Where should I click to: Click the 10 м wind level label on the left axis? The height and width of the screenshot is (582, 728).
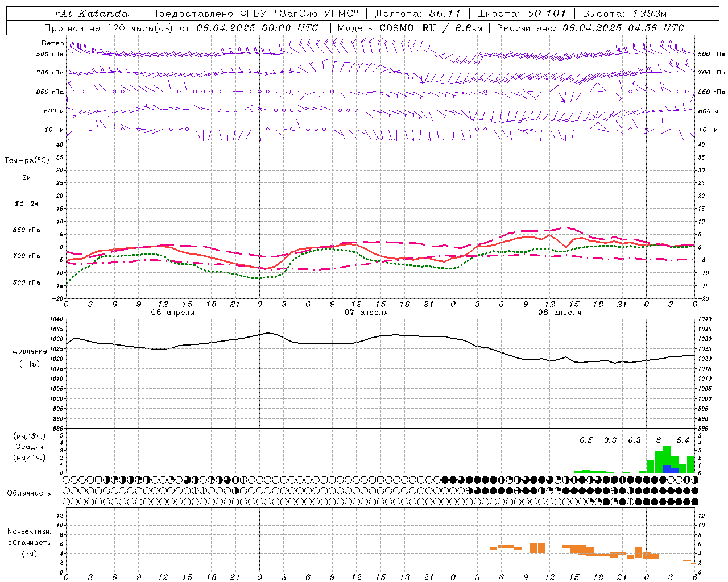coord(54,130)
